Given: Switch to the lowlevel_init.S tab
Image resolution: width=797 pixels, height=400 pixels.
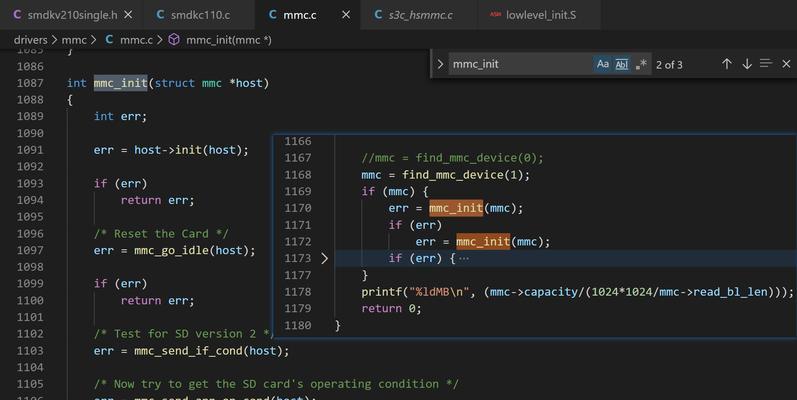Looking at the screenshot, I should pyautogui.click(x=540, y=15).
